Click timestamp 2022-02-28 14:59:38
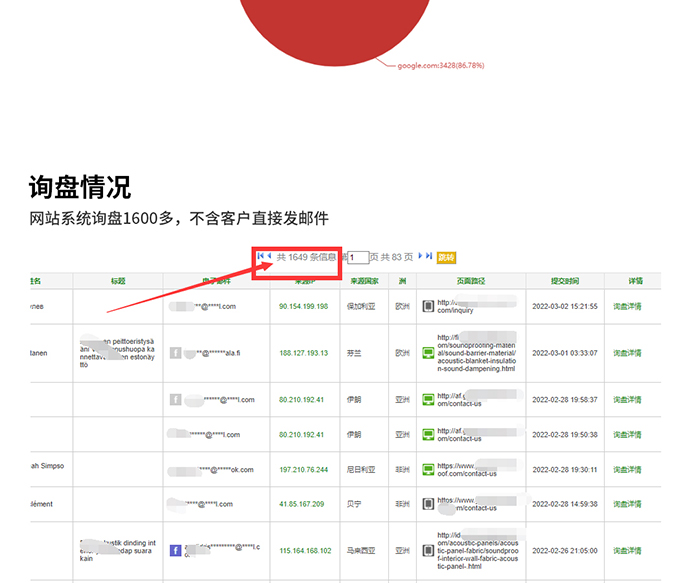This screenshot has height=583, width=700. [x=565, y=504]
